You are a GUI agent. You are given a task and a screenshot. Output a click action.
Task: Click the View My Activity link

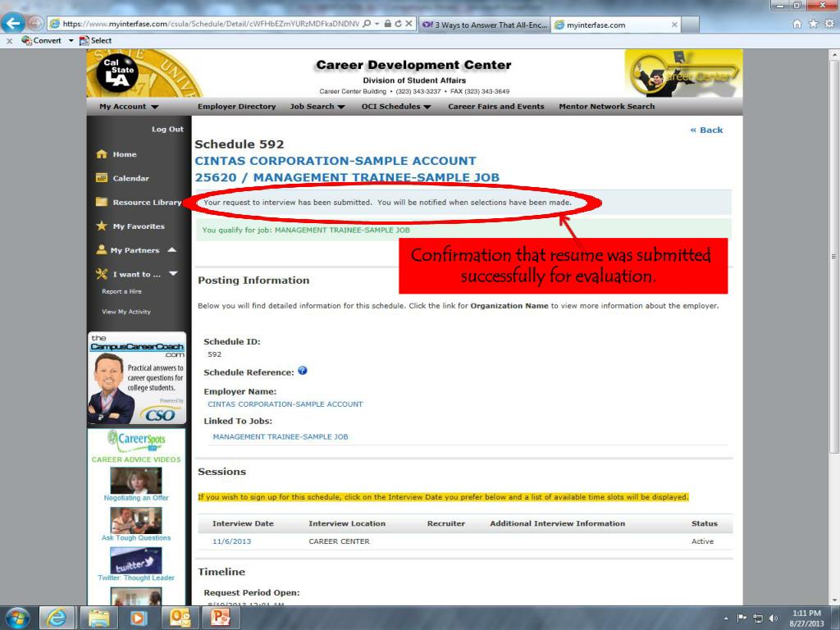pos(126,312)
